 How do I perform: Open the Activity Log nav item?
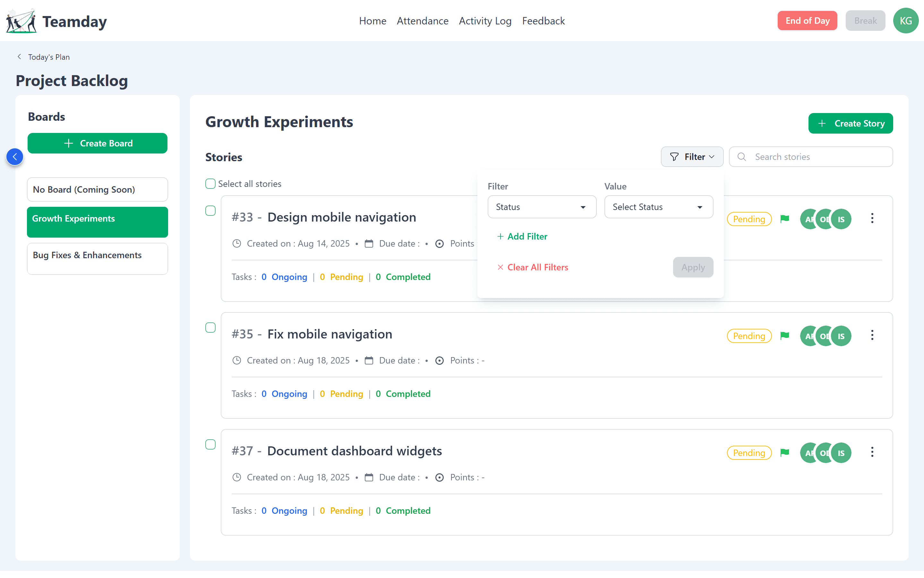(x=485, y=21)
